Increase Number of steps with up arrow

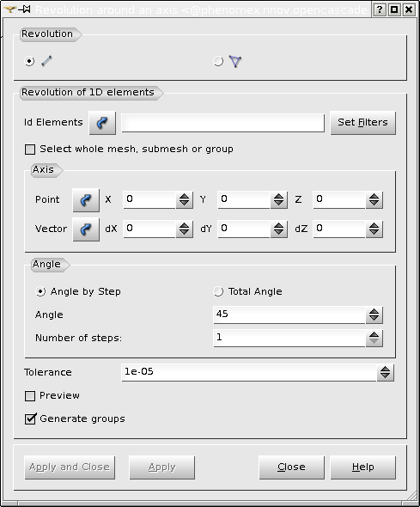[374, 334]
